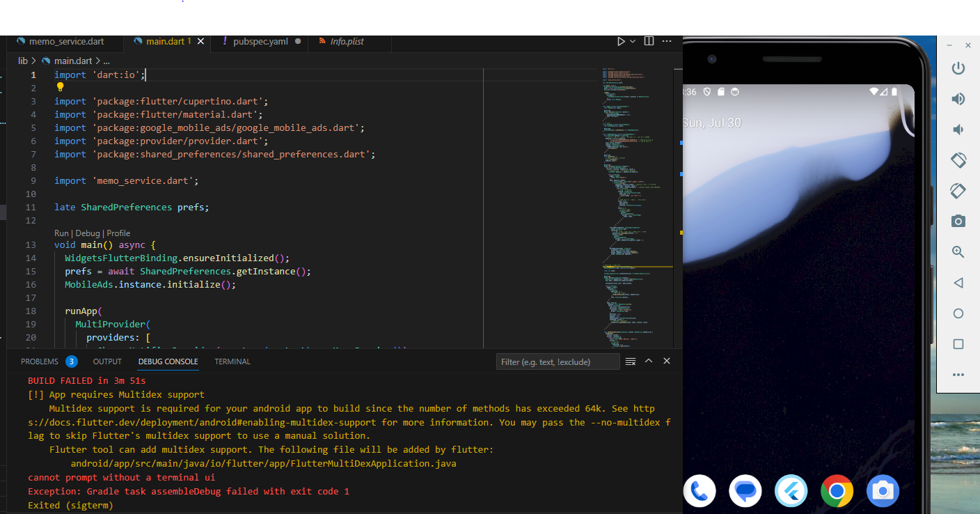
Task: Expand the breadcrumb ellipsis symbol list
Action: pos(106,61)
